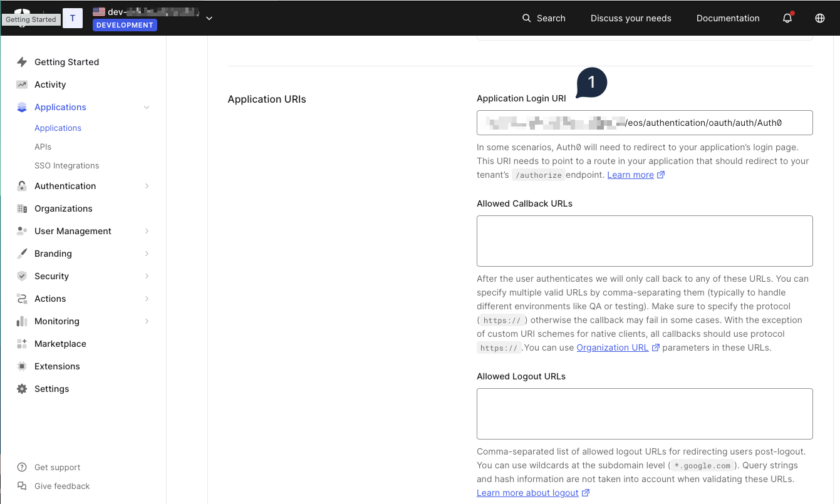Open Marketplace in sidebar
The height and width of the screenshot is (504, 840).
pyautogui.click(x=60, y=344)
